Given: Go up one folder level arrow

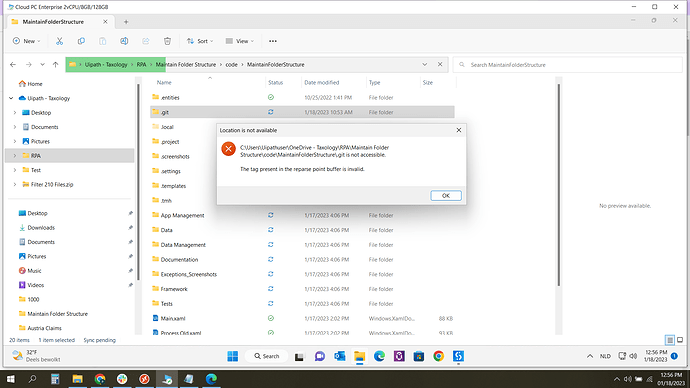Looking at the screenshot, I should pyautogui.click(x=55, y=65).
